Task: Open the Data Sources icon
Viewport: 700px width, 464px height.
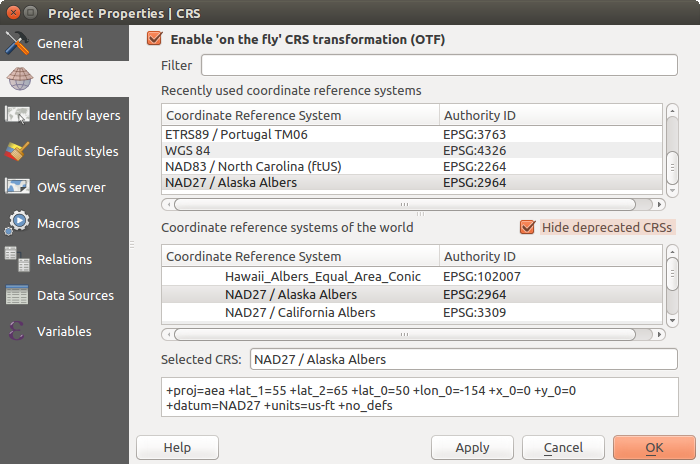Action: 17,295
